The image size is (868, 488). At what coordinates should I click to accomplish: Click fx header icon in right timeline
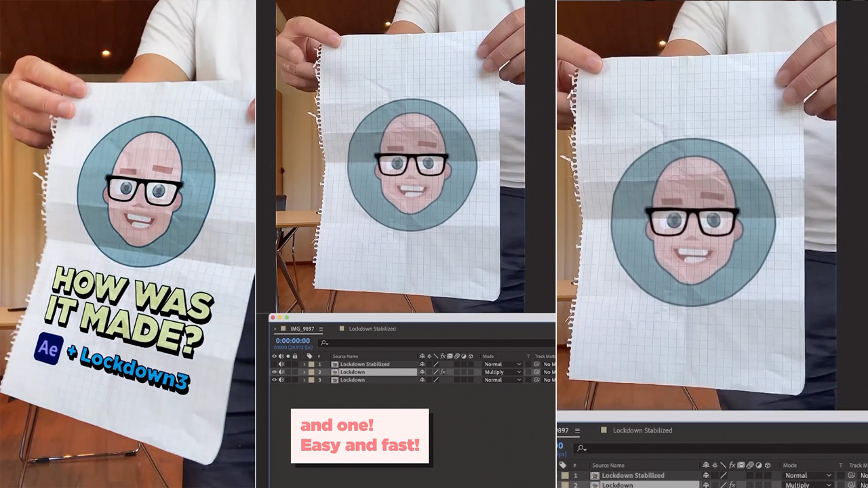(732, 465)
